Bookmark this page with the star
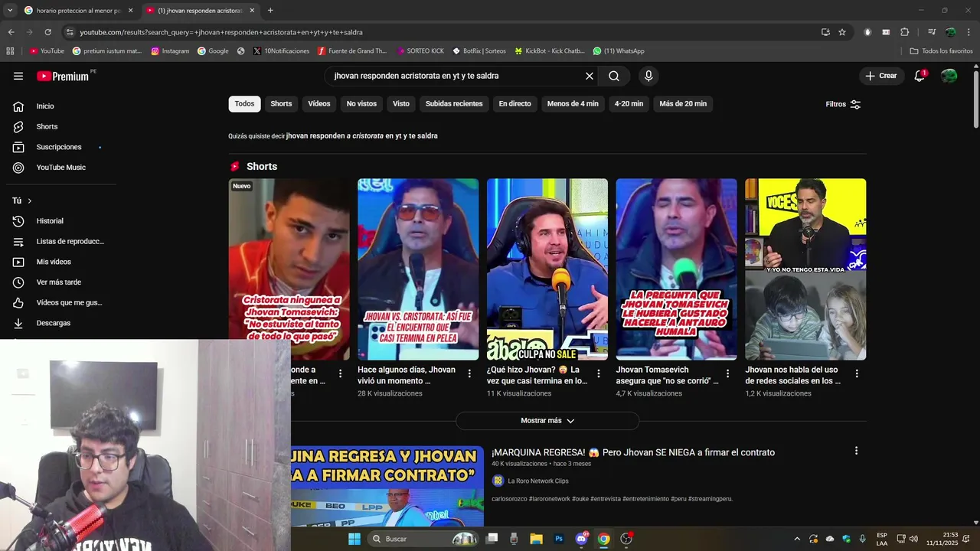Screen dimensions: 980x551 pos(842,32)
